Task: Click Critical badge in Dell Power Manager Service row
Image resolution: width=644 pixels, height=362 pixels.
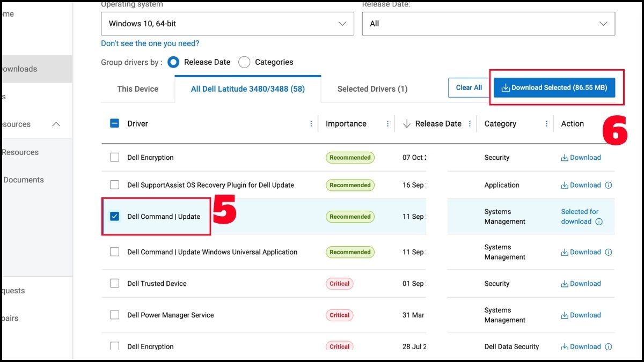Action: point(339,315)
